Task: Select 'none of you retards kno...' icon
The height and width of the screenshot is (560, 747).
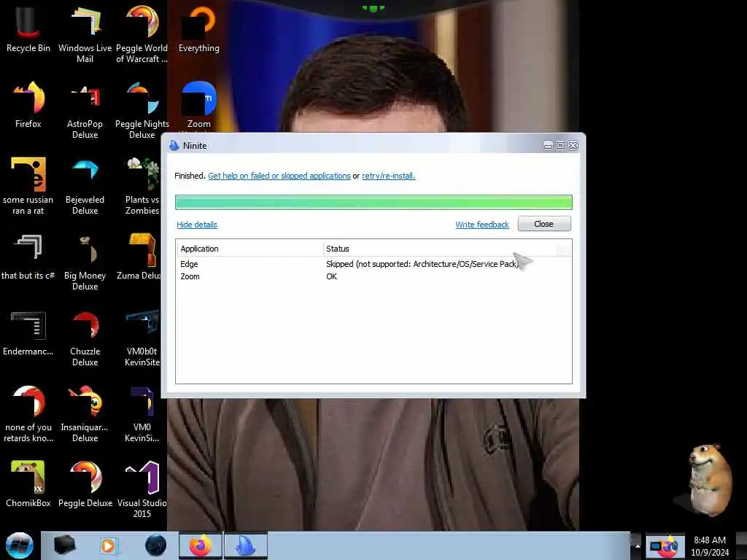Action: coord(28,413)
